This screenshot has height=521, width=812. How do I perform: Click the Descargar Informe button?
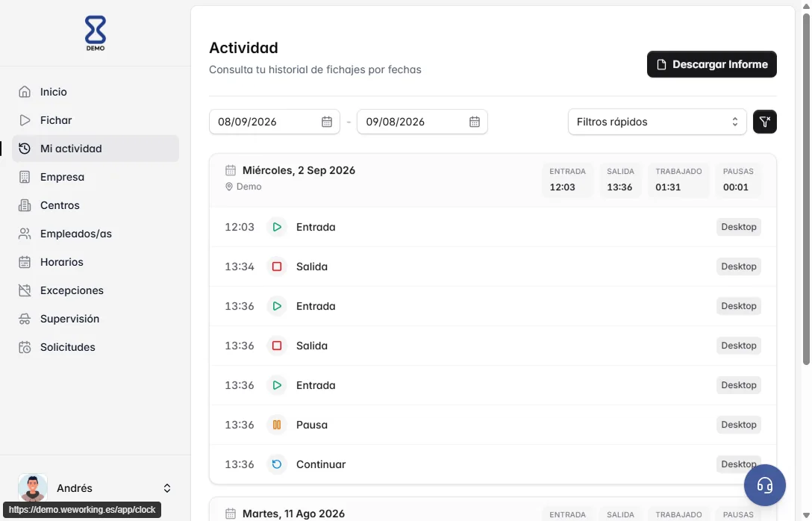point(711,64)
